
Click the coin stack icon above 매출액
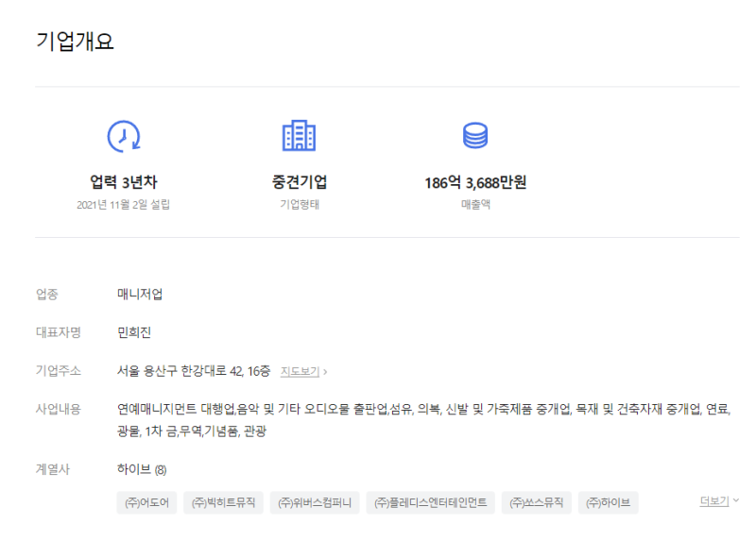point(474,137)
